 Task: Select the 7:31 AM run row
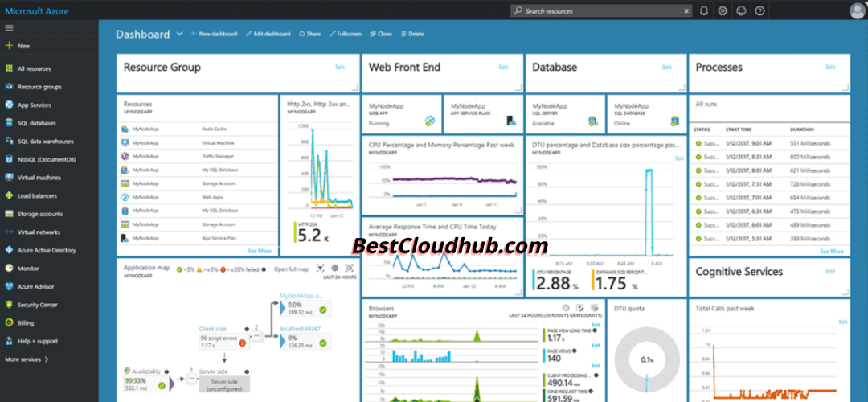[769, 184]
